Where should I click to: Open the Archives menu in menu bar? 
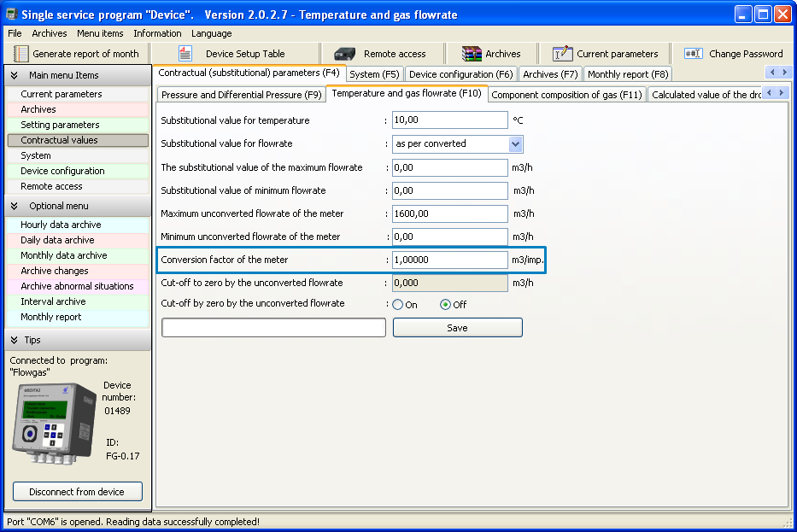click(x=50, y=33)
